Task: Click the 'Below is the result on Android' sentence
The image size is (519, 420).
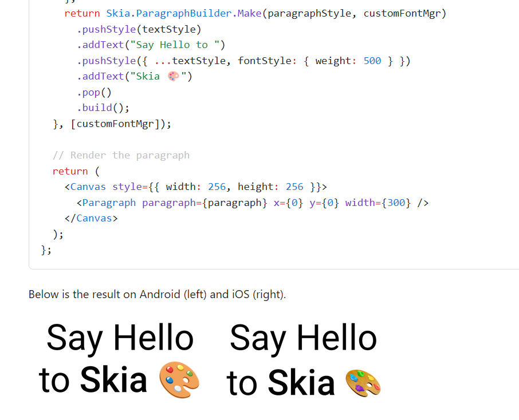Action: pos(157,294)
